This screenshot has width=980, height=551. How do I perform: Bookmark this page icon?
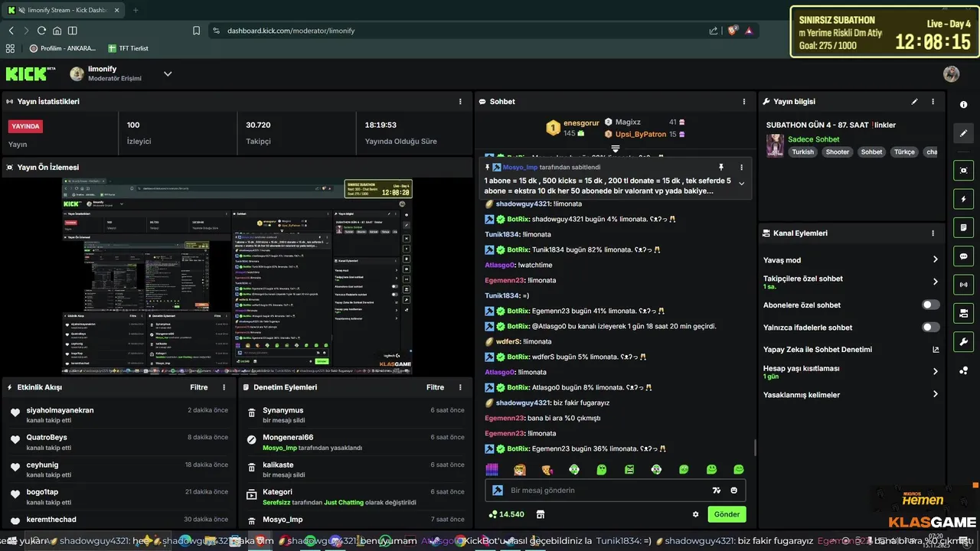point(197,31)
